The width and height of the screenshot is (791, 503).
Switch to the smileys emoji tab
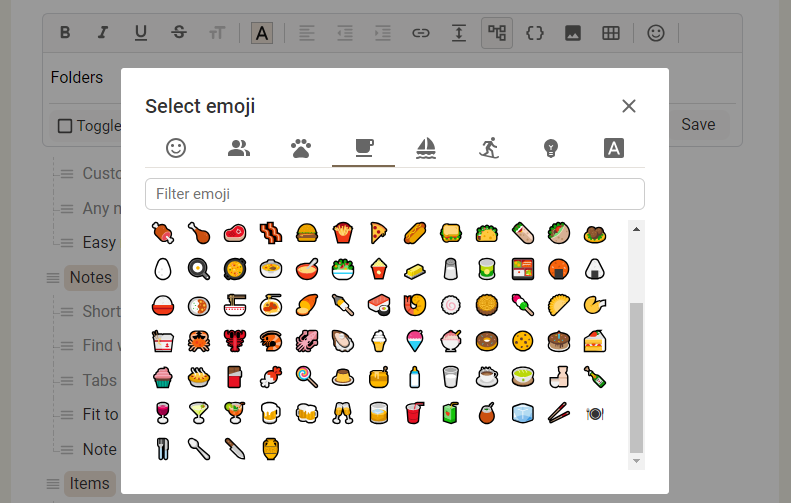176,148
